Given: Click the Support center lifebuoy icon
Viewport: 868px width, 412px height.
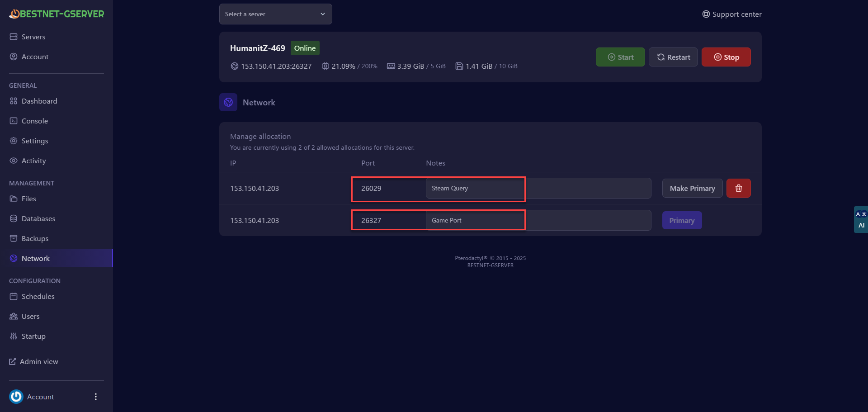Looking at the screenshot, I should [706, 14].
